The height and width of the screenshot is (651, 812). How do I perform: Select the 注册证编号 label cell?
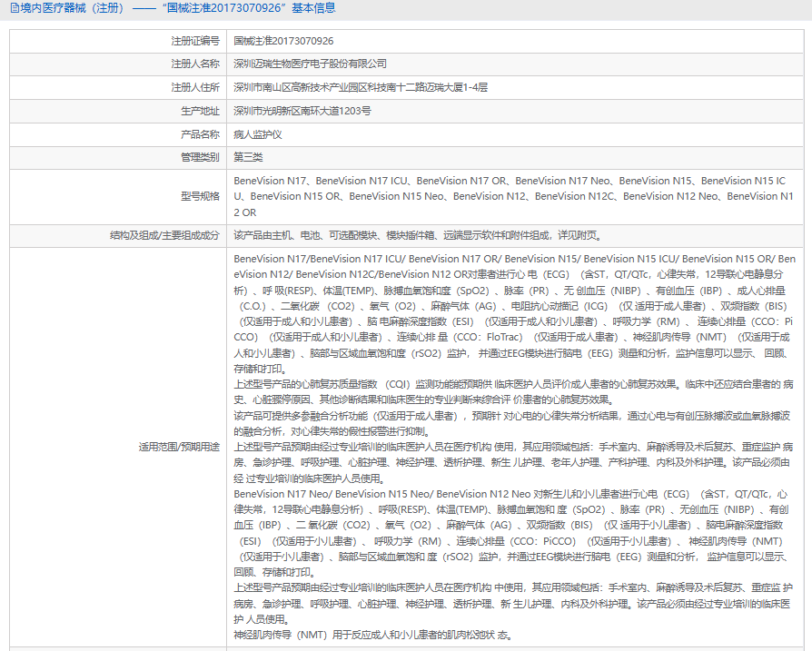[195, 41]
